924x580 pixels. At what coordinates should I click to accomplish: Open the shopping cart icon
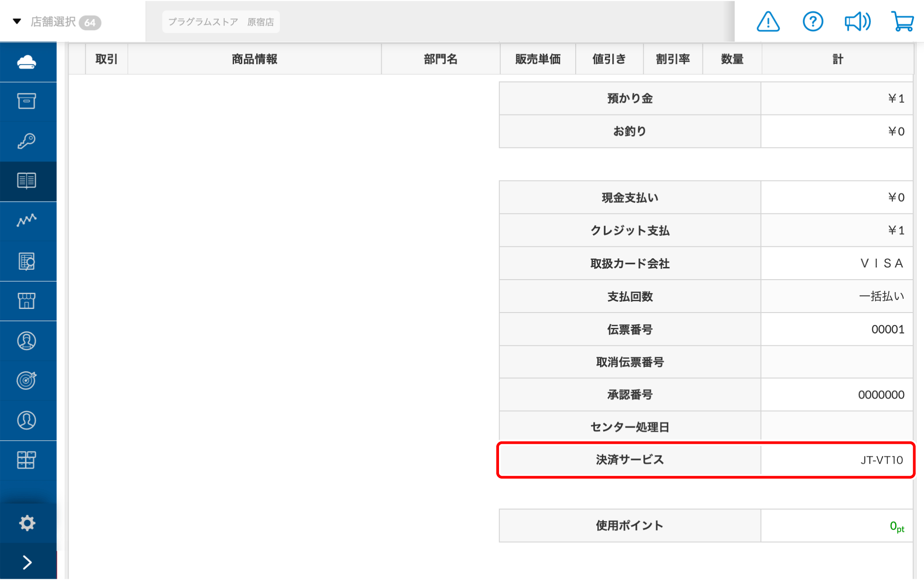click(x=902, y=22)
